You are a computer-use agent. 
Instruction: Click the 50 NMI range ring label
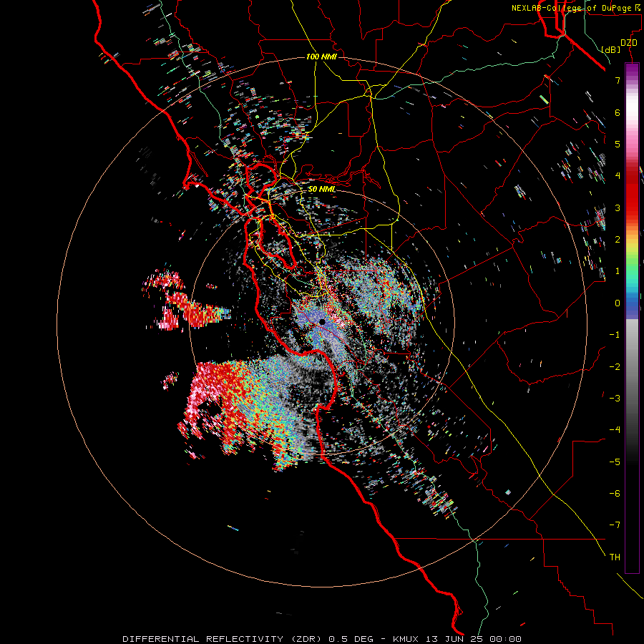click(x=321, y=189)
